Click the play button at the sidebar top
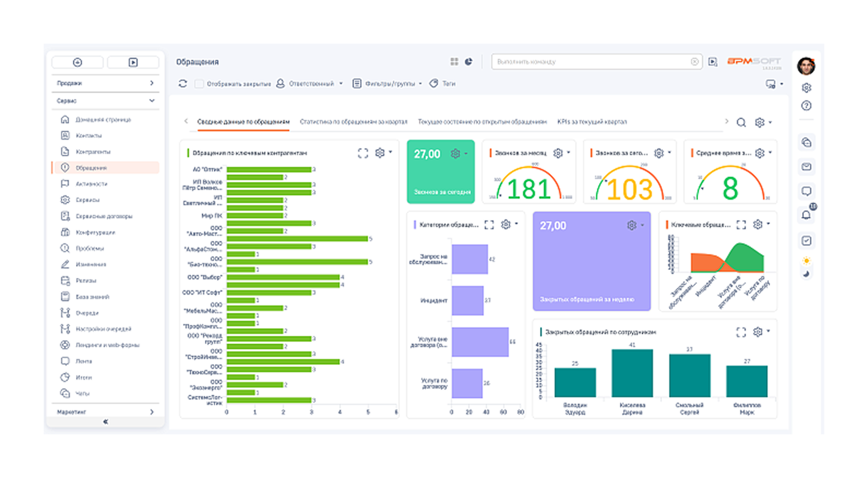This screenshot has height=478, width=868. [x=133, y=62]
